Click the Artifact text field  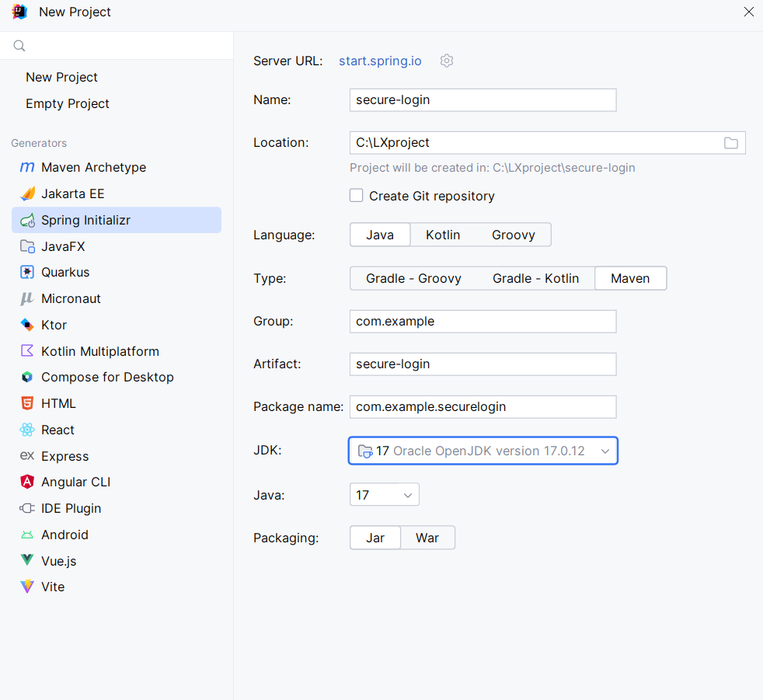(x=483, y=364)
